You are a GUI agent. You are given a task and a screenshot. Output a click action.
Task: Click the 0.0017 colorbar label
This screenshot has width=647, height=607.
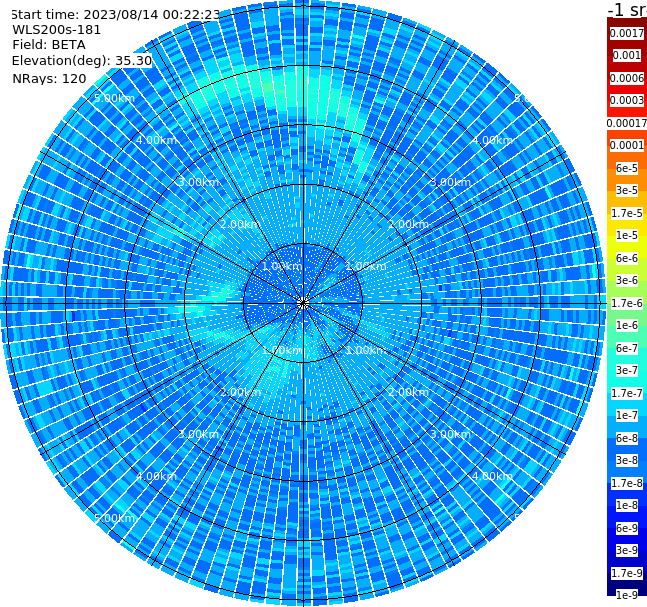click(627, 33)
